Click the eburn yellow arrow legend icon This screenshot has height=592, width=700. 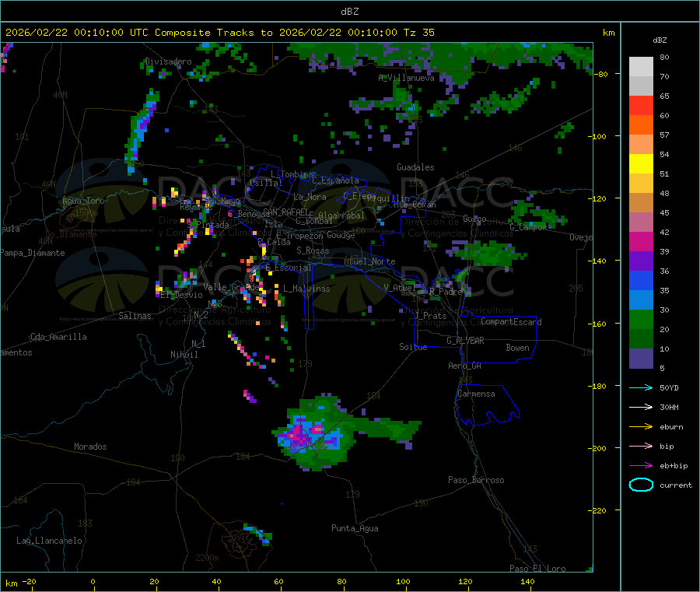tap(641, 427)
